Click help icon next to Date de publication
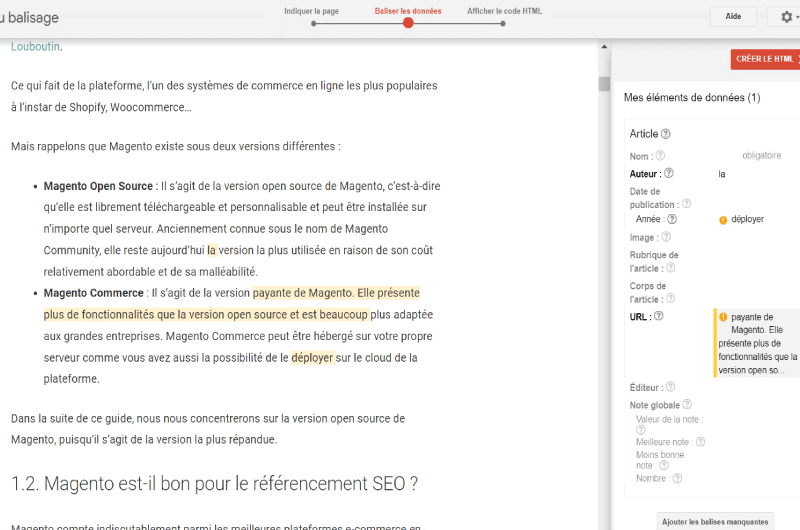This screenshot has height=530, width=800. pyautogui.click(x=686, y=204)
